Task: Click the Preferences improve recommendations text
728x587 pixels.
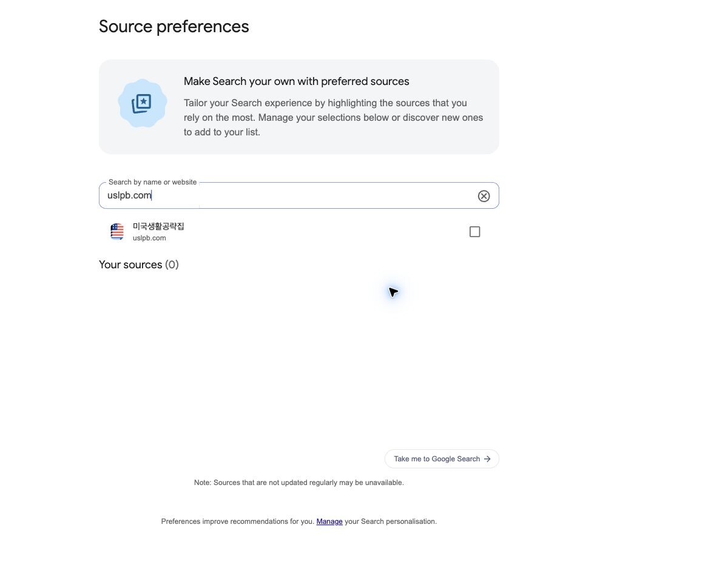Action: pos(238,521)
